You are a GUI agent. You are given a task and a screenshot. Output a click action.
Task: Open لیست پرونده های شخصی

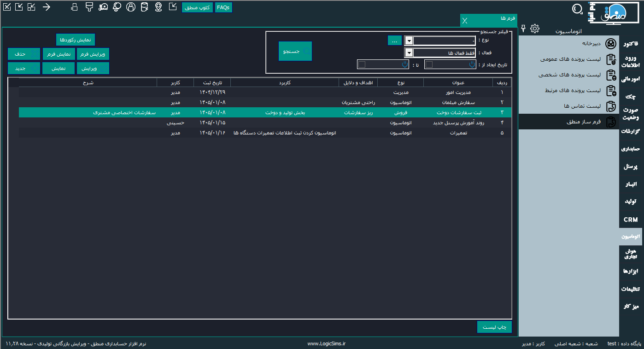pos(570,75)
